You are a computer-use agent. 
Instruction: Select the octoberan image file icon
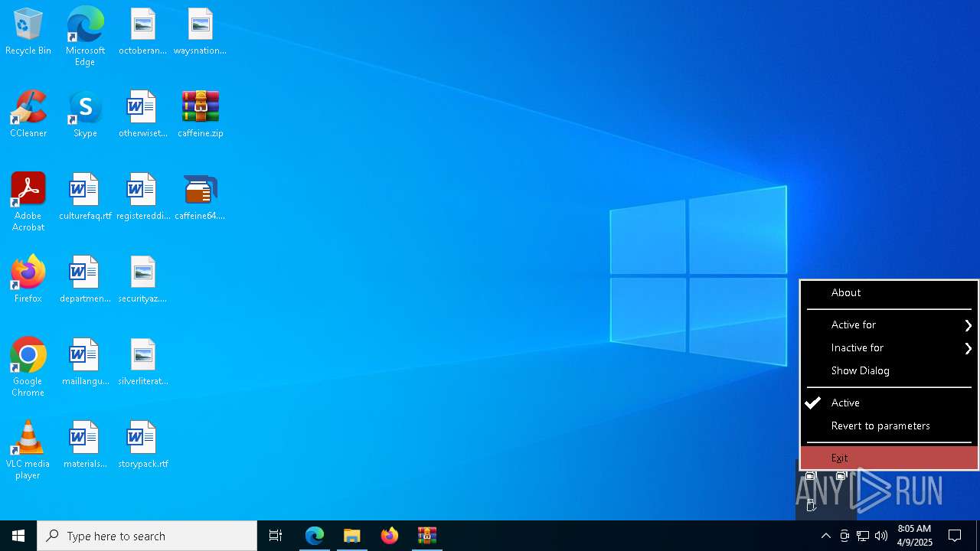click(142, 32)
